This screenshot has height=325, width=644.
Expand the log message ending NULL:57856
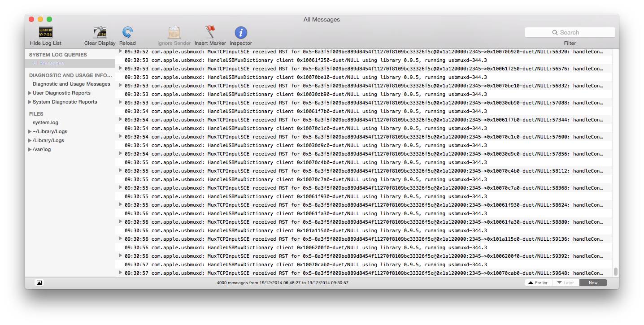tap(120, 153)
